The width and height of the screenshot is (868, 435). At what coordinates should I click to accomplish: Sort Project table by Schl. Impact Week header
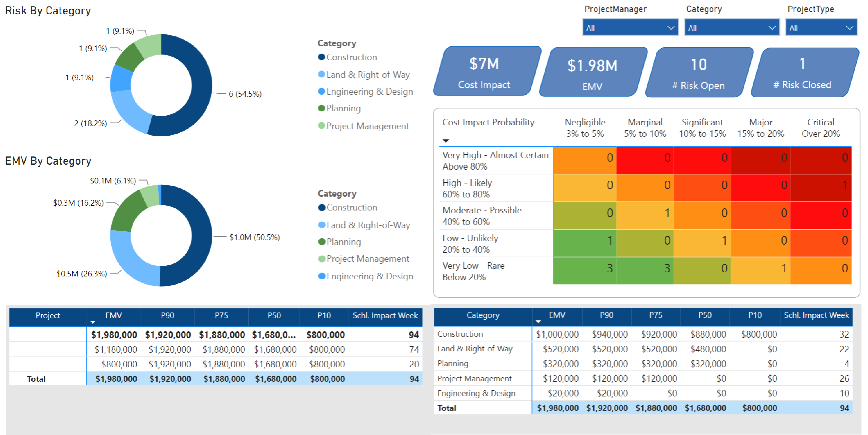click(x=385, y=316)
